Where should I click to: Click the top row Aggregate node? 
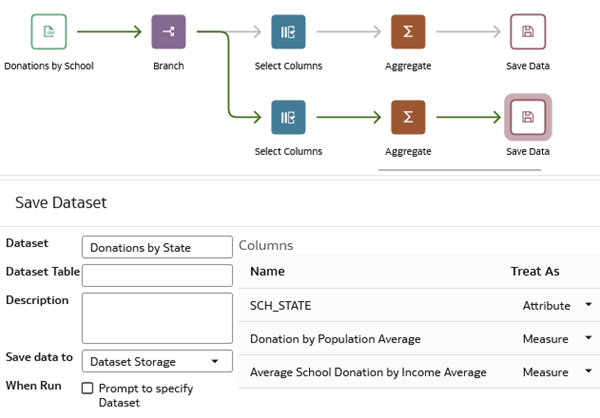(407, 32)
